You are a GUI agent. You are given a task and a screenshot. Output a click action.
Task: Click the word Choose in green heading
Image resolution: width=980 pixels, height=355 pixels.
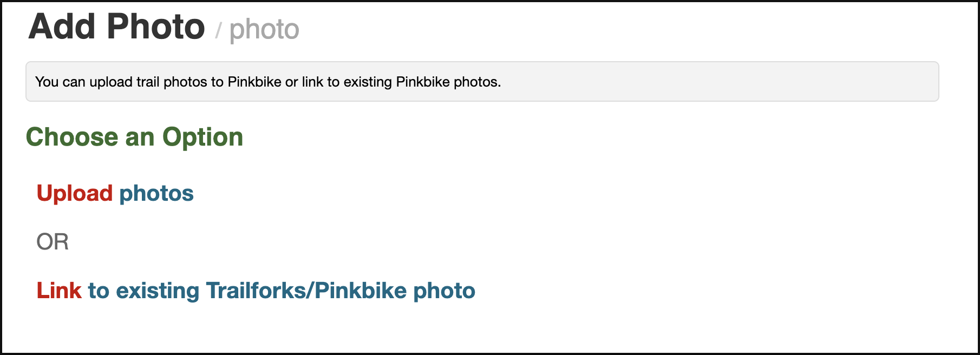72,137
